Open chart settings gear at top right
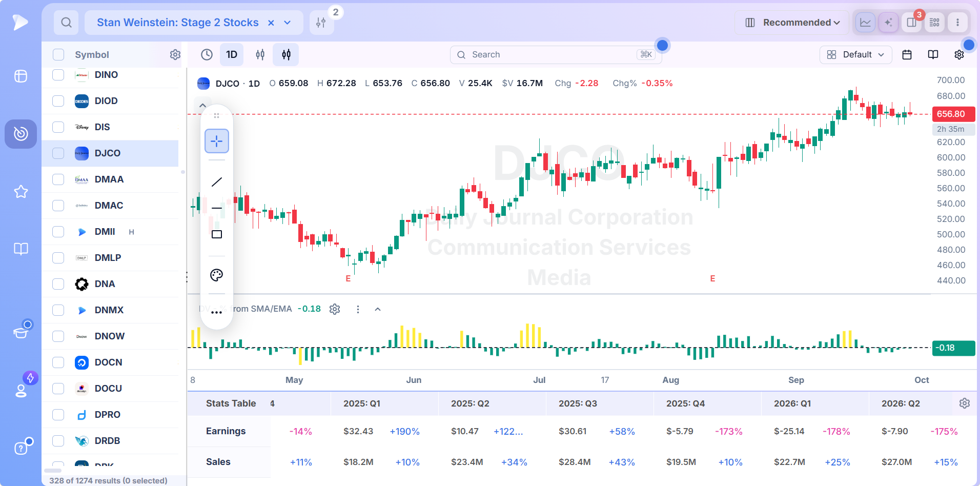Image resolution: width=980 pixels, height=486 pixels. [959, 54]
